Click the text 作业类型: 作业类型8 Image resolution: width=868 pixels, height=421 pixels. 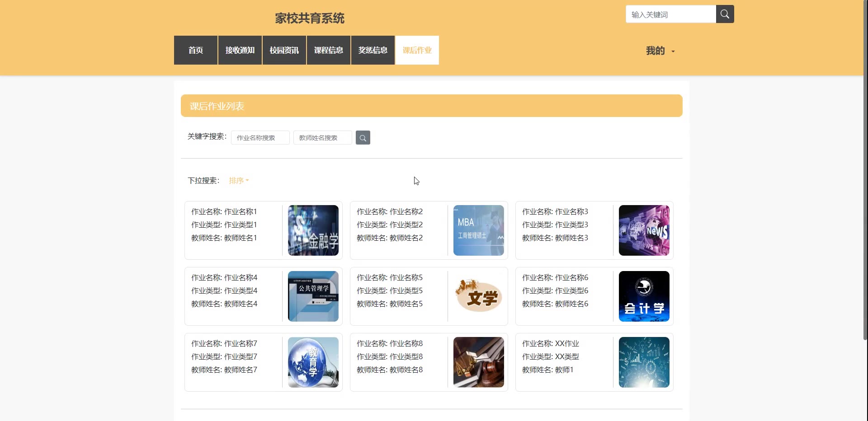click(390, 356)
